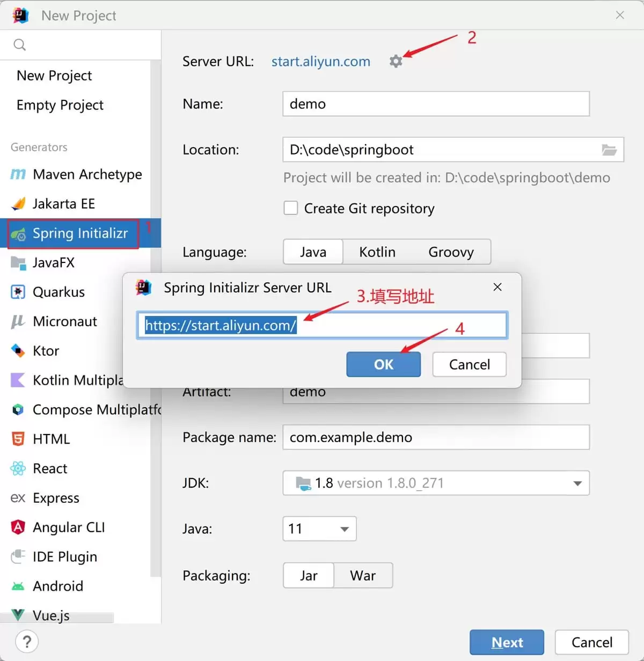Viewport: 644px width, 661px height.
Task: Select Micronaut generator label
Action: [x=65, y=321]
